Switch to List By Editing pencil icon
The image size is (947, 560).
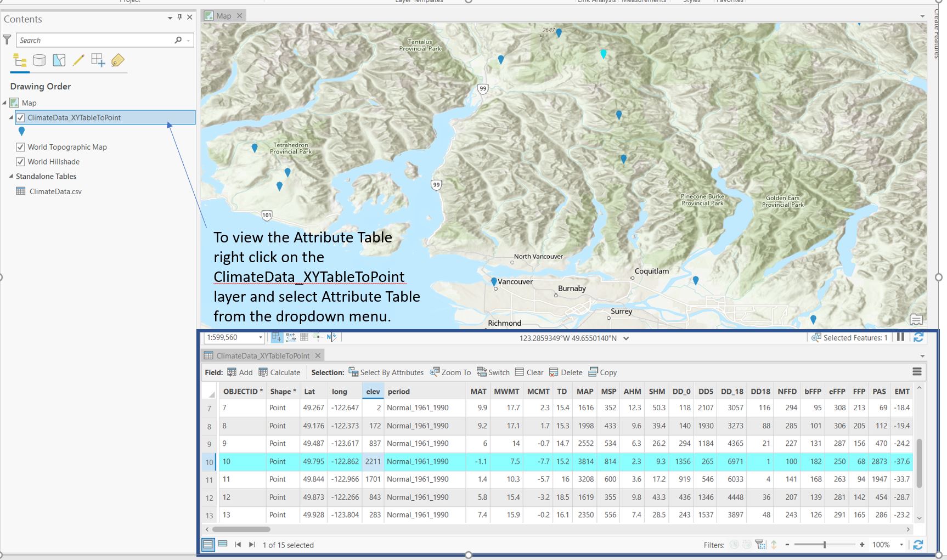pyautogui.click(x=78, y=60)
